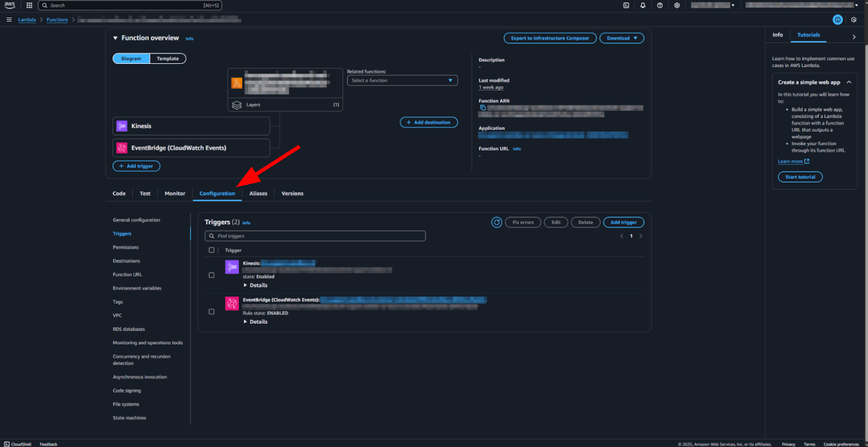This screenshot has width=868, height=447.
Task: Open the Configuration tab
Action: tap(217, 194)
